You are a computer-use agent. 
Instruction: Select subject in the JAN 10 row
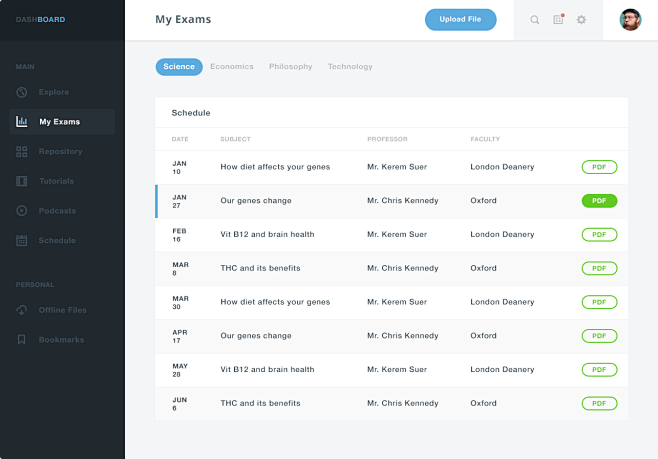tap(275, 167)
